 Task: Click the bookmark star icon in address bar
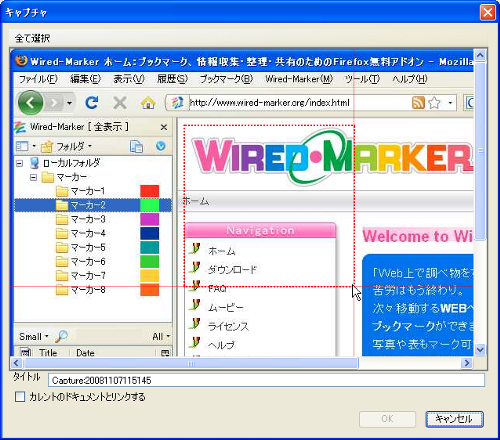pos(434,103)
